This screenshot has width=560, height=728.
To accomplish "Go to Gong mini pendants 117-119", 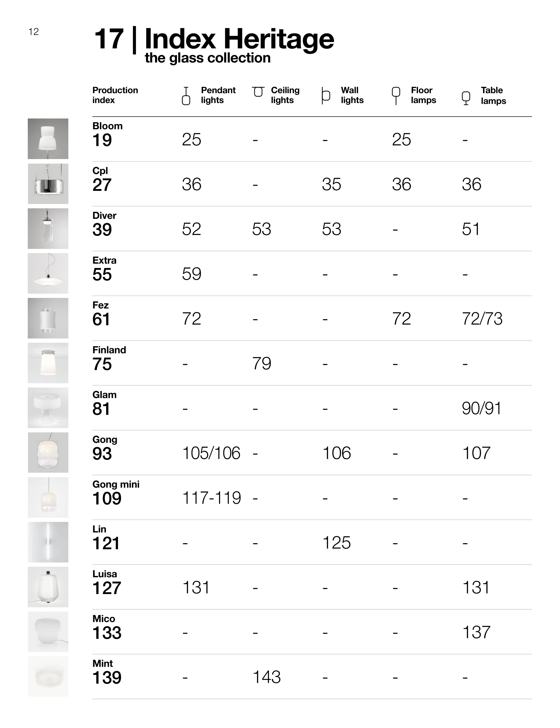I will 211,498.
